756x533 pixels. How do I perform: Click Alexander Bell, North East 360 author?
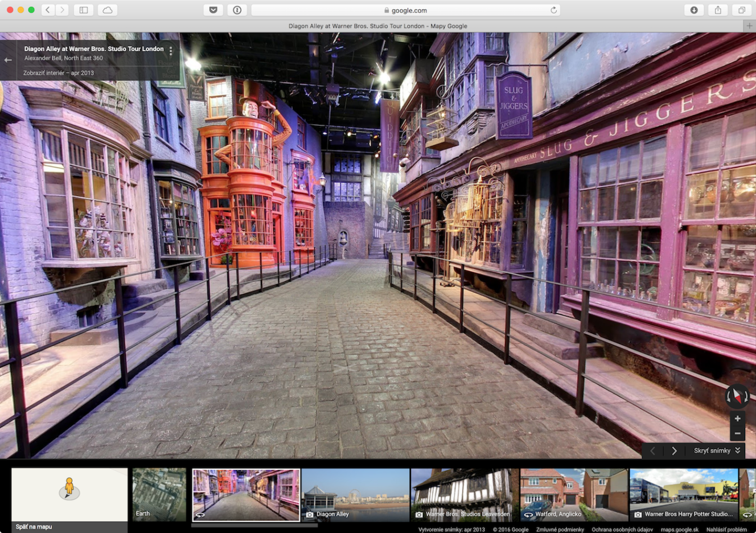tap(64, 58)
